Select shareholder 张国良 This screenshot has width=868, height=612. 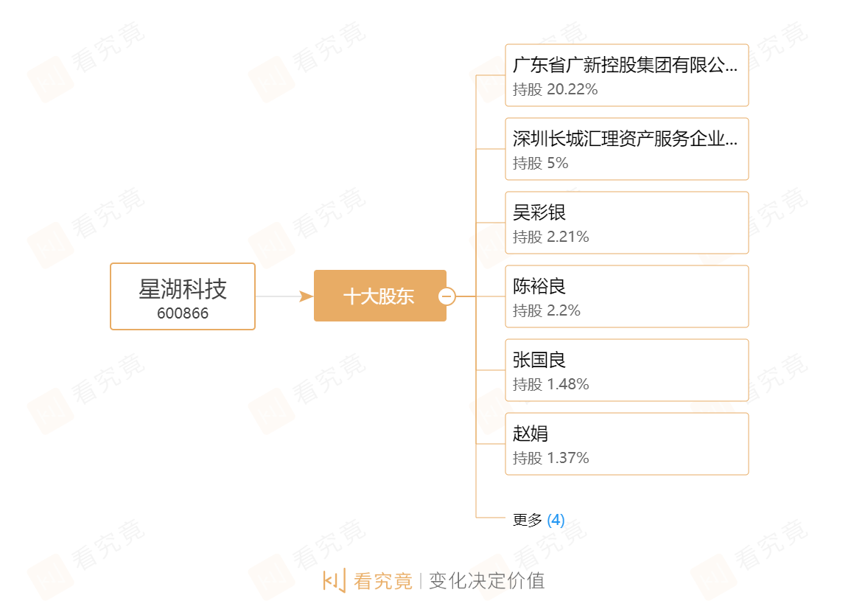pyautogui.click(x=539, y=360)
